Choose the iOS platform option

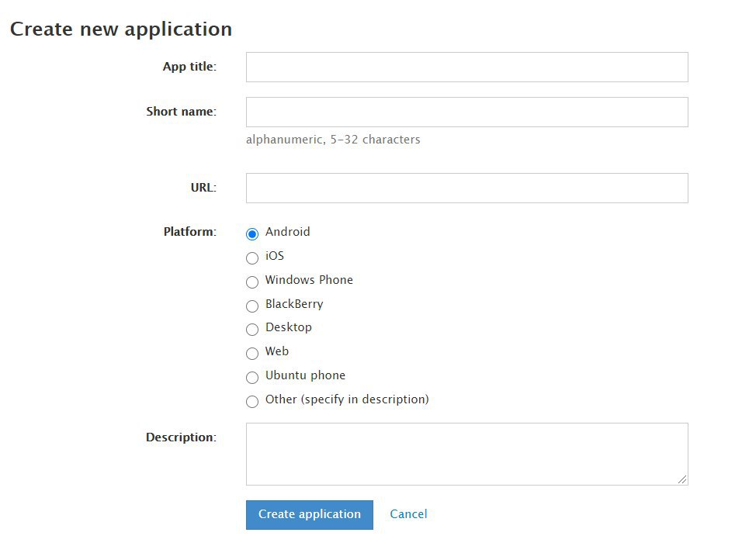252,258
